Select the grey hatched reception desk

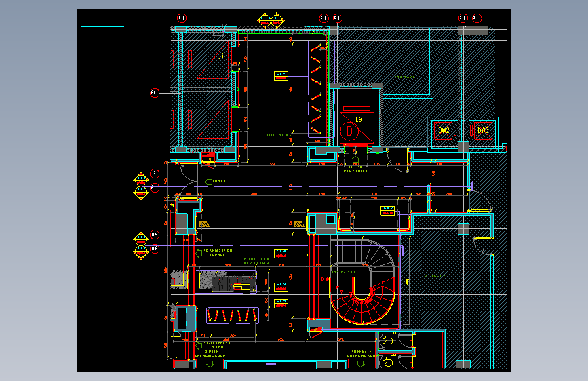click(x=228, y=281)
